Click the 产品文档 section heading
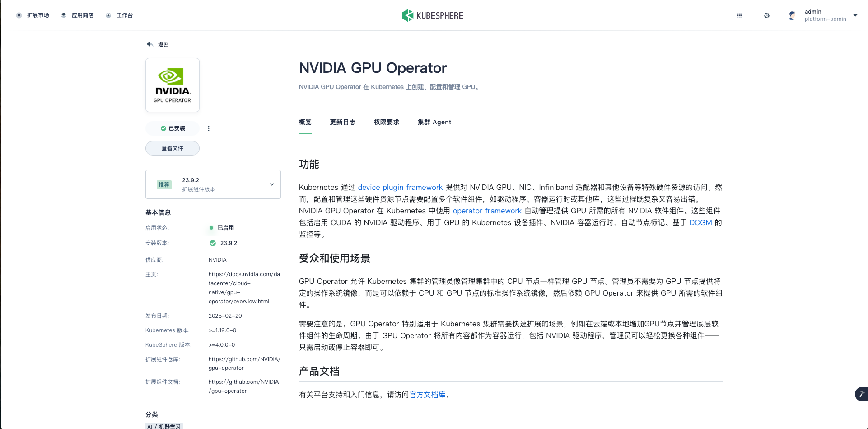The height and width of the screenshot is (429, 868). click(x=319, y=371)
